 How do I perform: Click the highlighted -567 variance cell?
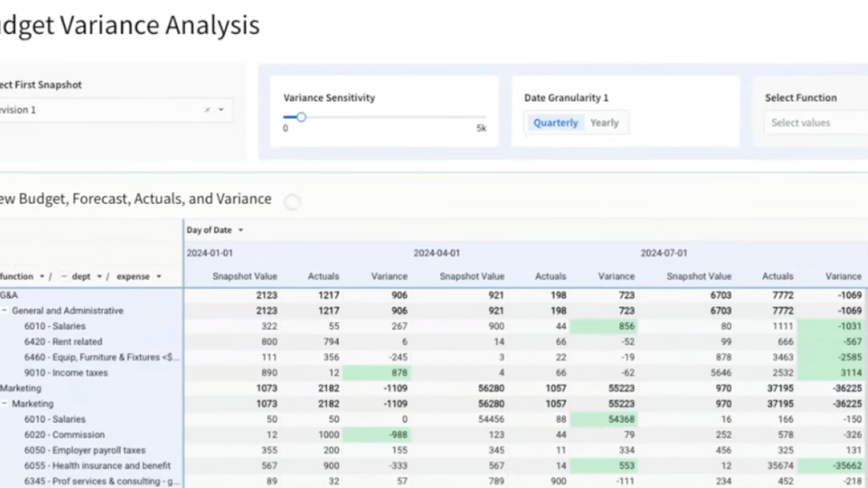[x=831, y=342]
